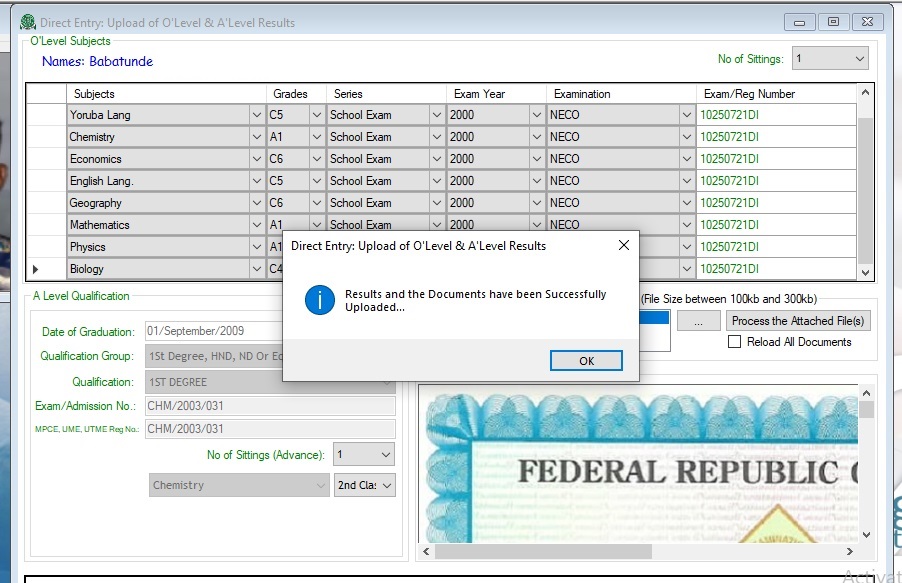The height and width of the screenshot is (583, 902).
Task: Open examination dropdown in Yoruba Lang row
Action: tap(686, 115)
